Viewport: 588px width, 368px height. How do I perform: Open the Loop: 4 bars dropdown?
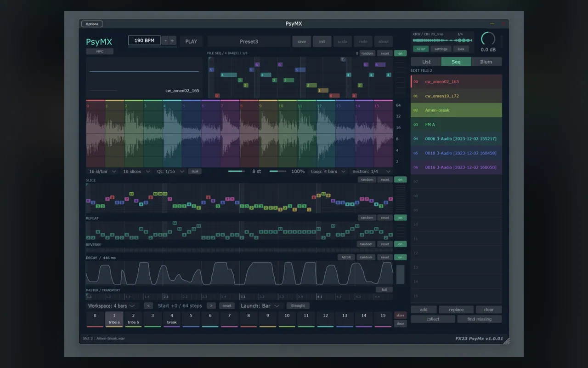[x=328, y=171]
